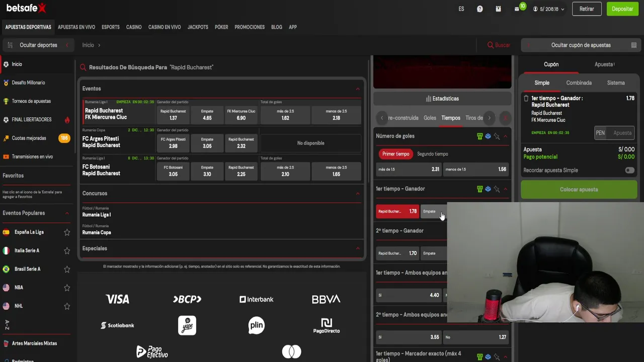Favorite España La Liga with star

tap(67, 232)
